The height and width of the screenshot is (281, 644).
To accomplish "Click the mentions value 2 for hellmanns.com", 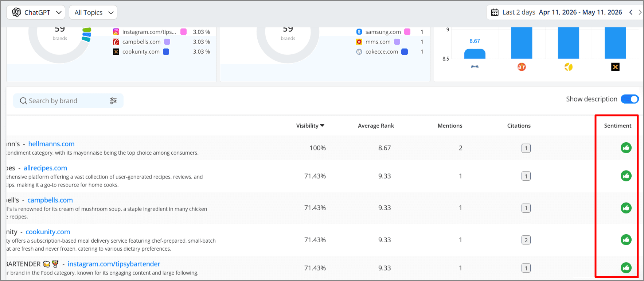I will click(x=460, y=148).
